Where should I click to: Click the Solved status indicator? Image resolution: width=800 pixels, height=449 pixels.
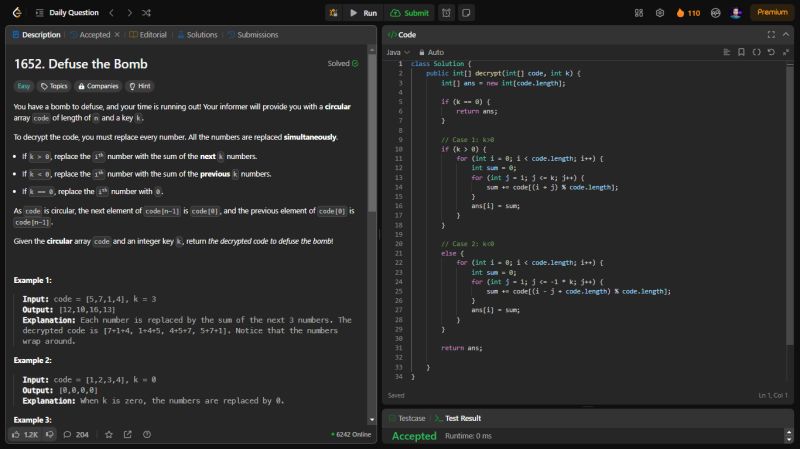343,64
